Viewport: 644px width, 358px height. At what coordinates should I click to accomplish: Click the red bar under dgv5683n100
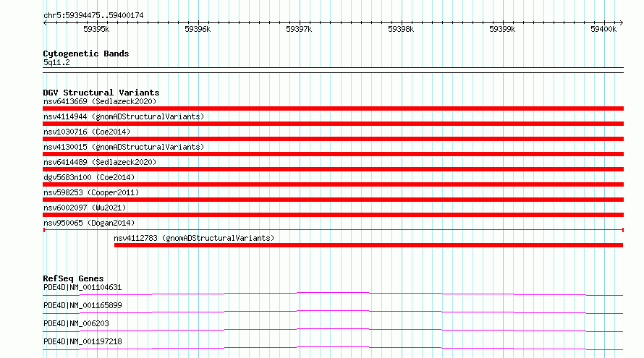(333, 184)
